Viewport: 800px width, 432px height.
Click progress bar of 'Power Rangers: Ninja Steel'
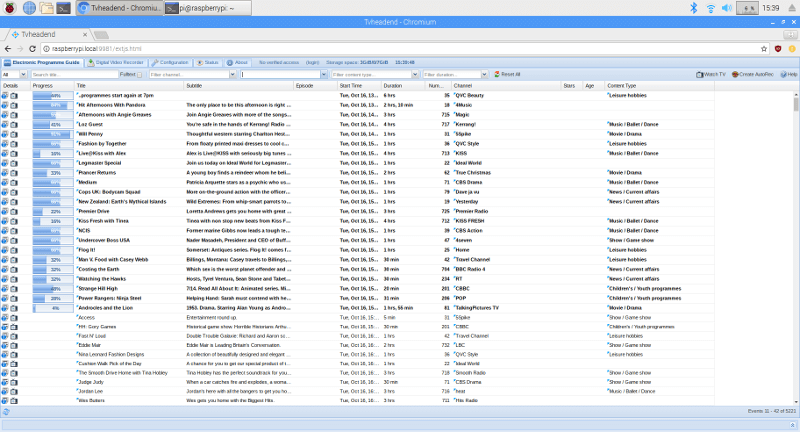tap(53, 298)
